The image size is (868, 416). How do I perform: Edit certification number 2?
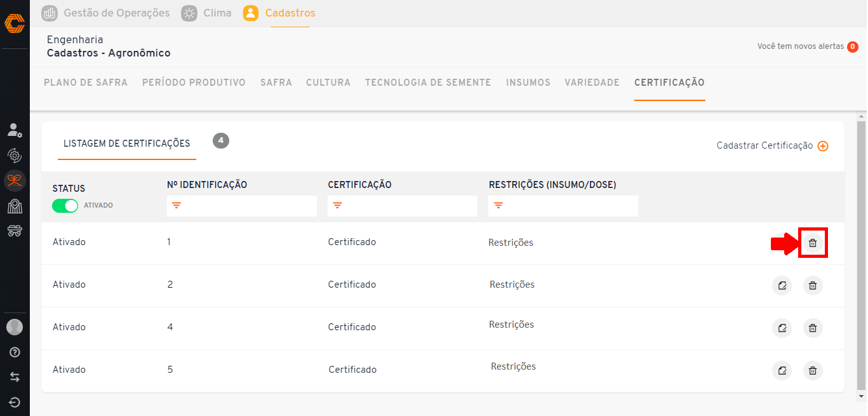(x=782, y=285)
